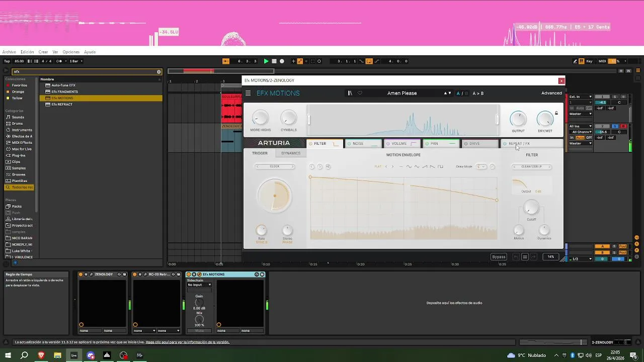The height and width of the screenshot is (362, 644).
Task: Open the Opciones menu
Action: point(71,52)
